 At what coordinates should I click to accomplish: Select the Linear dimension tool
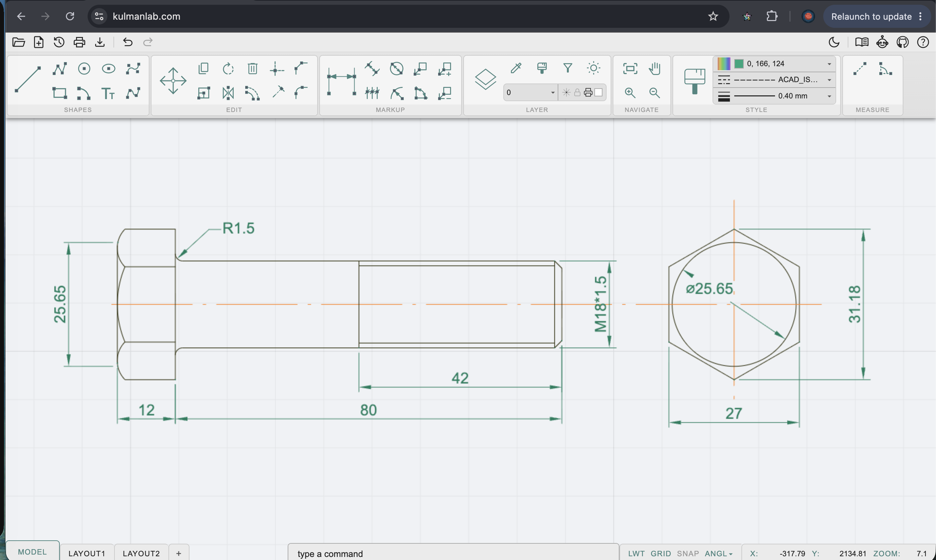click(342, 81)
